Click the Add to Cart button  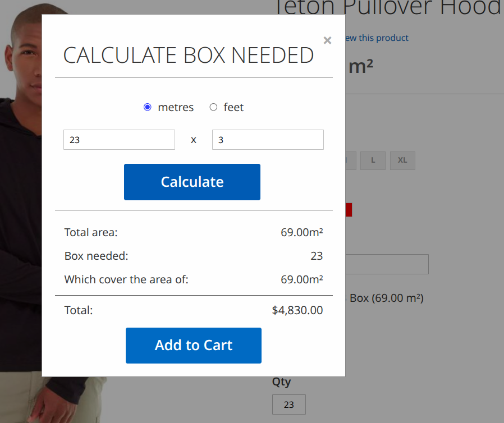(194, 346)
